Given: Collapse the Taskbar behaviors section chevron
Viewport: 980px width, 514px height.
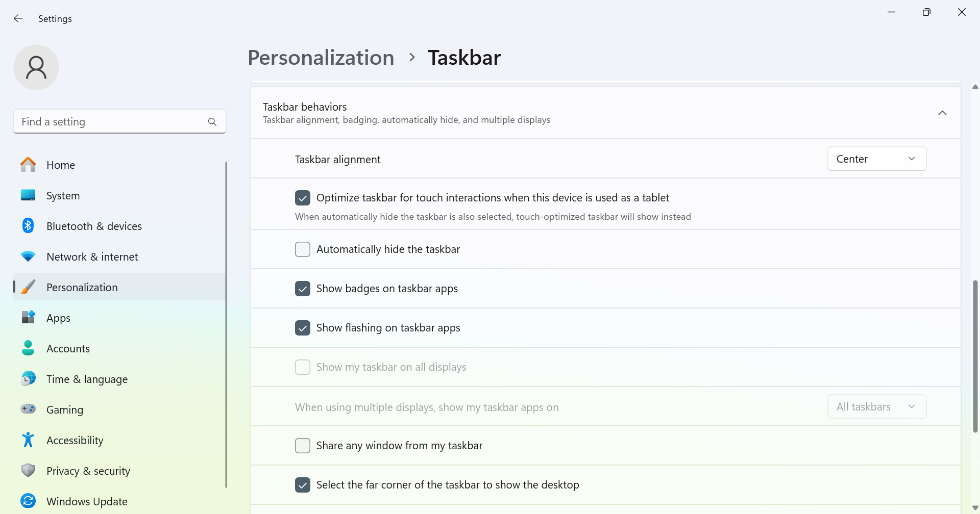Looking at the screenshot, I should pyautogui.click(x=942, y=113).
